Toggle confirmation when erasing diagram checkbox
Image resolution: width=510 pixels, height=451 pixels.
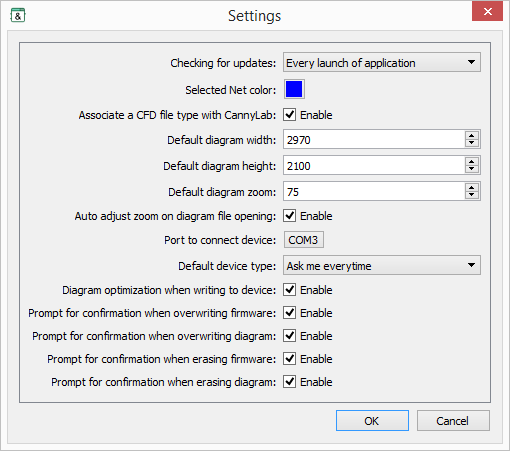point(289,382)
